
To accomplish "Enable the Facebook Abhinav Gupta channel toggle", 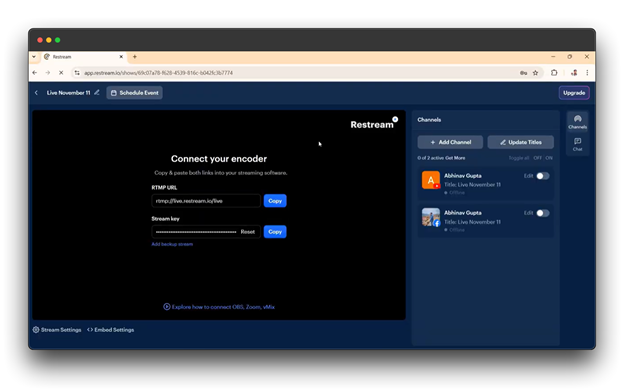I will click(x=543, y=213).
